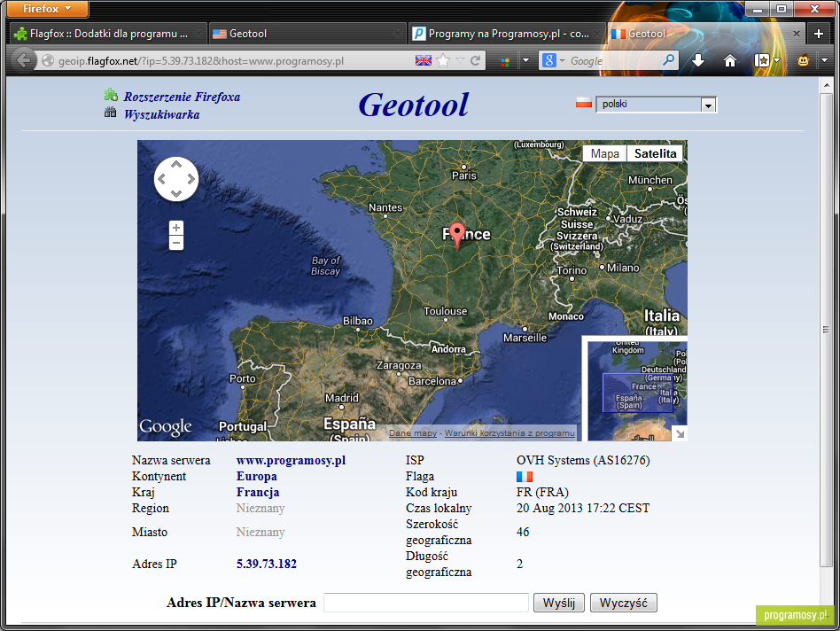Viewport: 840px width, 631px height.
Task: Click the browser back arrow button
Action: (x=22, y=60)
